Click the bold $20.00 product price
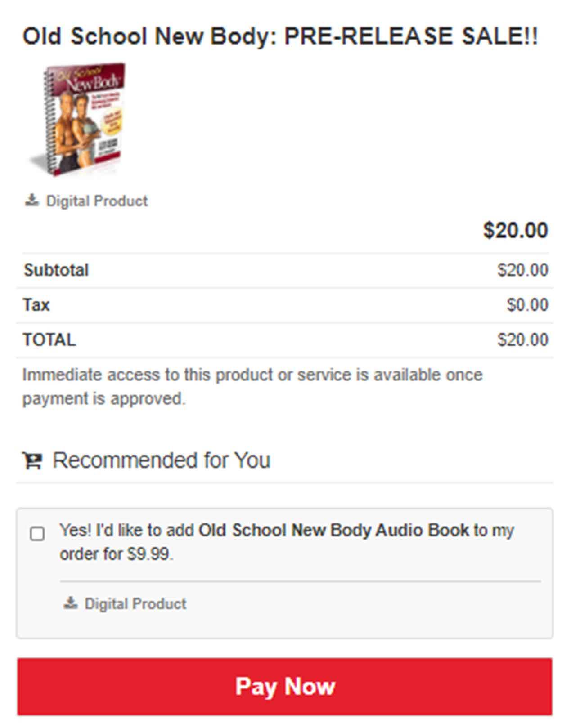Screen dimensions: 576x728 pos(515,230)
